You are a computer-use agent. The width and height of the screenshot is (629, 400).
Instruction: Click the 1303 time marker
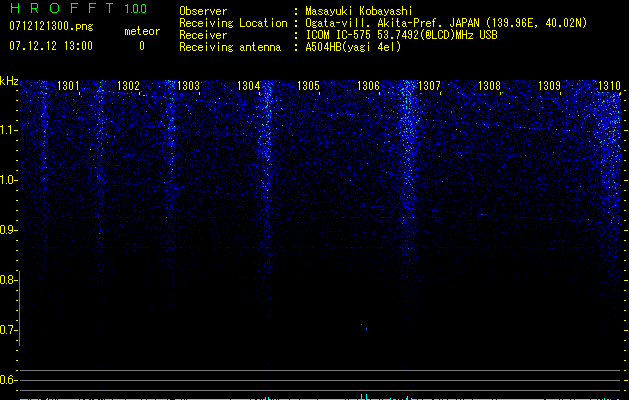click(189, 85)
